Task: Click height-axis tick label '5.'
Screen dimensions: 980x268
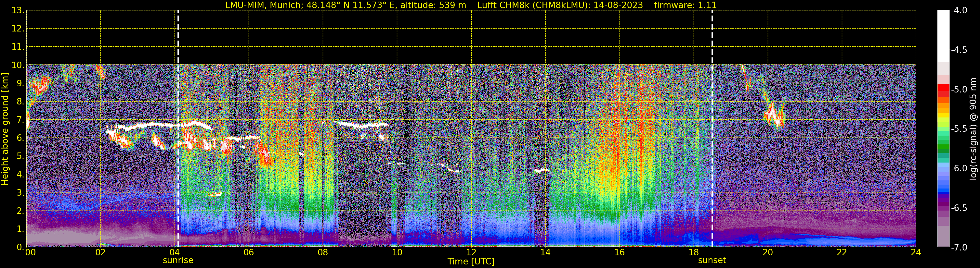Action: coord(20,156)
